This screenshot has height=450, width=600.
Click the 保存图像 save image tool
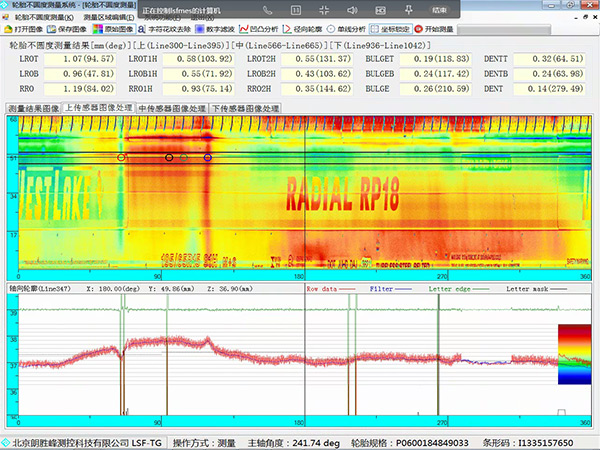67,29
